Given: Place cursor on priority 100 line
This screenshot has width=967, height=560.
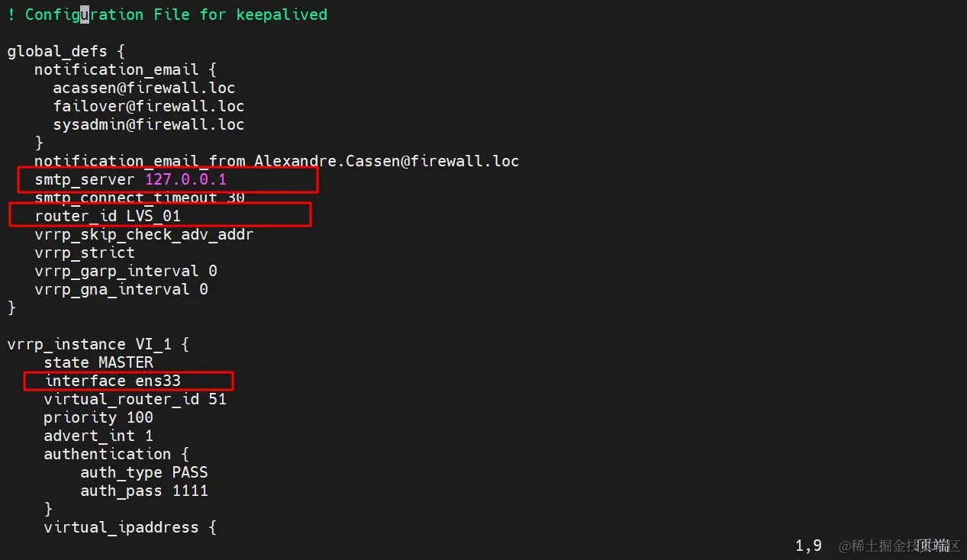Looking at the screenshot, I should click(x=98, y=417).
